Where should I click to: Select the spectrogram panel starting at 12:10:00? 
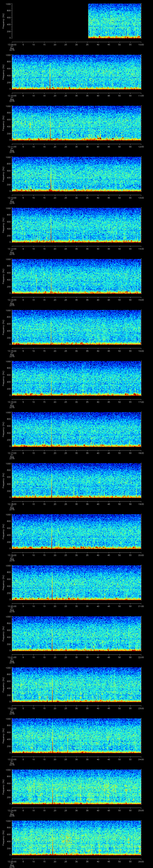click(76, 72)
